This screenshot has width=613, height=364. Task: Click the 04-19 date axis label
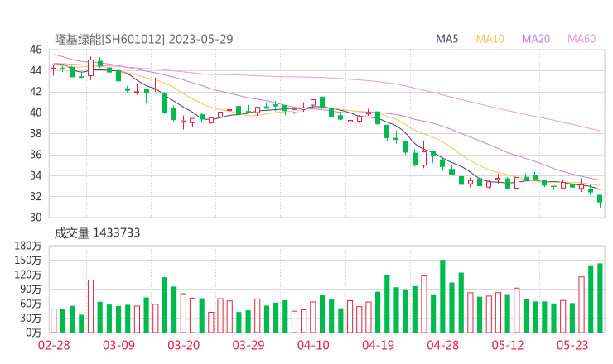tap(378, 345)
